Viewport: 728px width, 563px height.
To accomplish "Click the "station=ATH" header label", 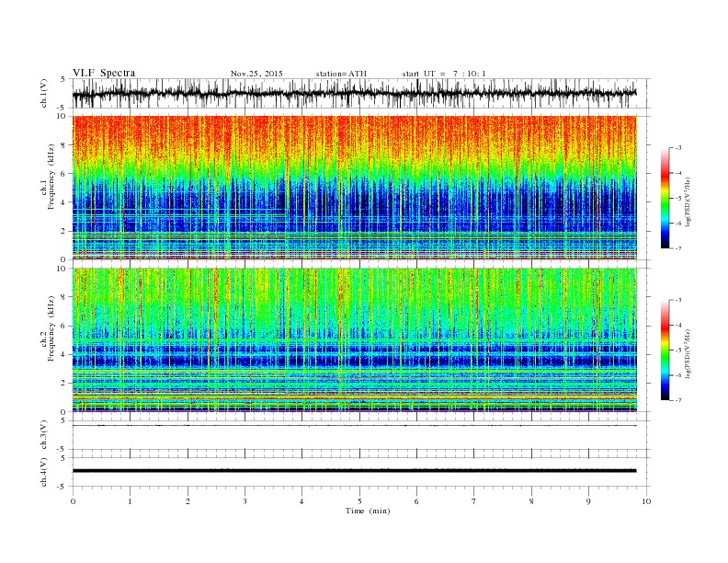I will click(341, 74).
